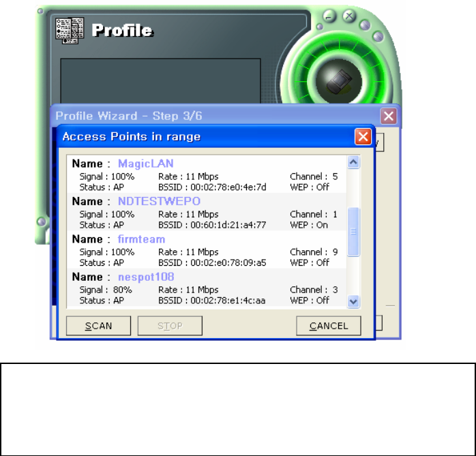Click the disabled STOP button
This screenshot has height=456, width=476.
tap(170, 326)
